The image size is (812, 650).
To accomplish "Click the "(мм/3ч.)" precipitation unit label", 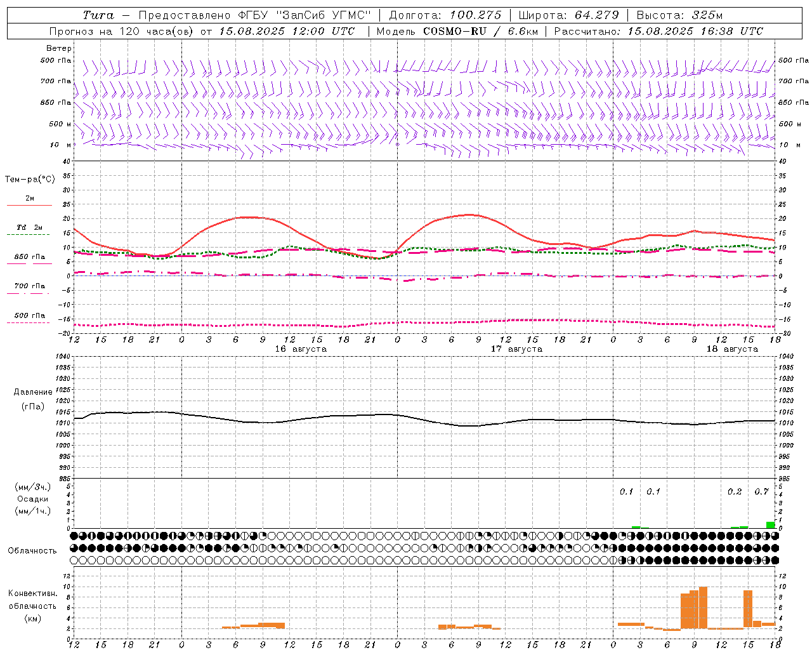I will click(x=32, y=487).
